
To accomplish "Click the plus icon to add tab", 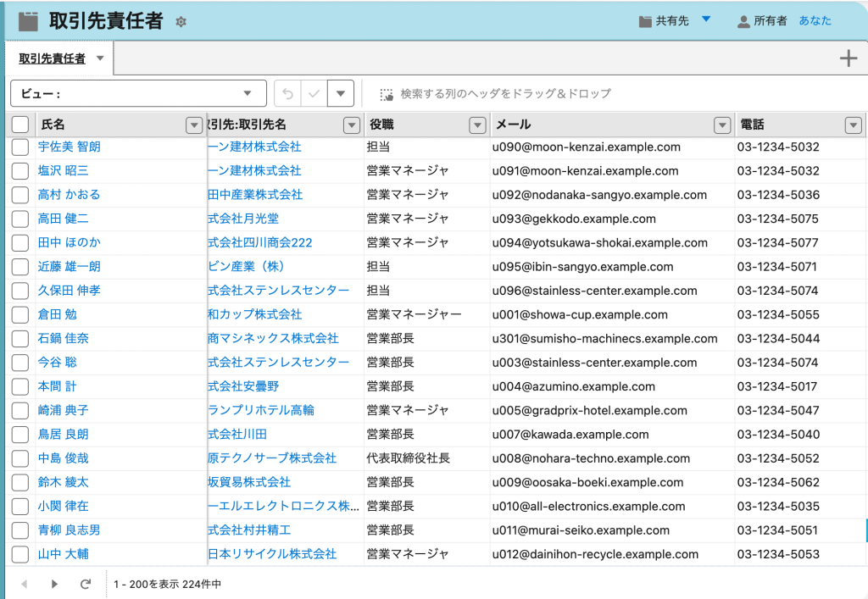I will 848,58.
